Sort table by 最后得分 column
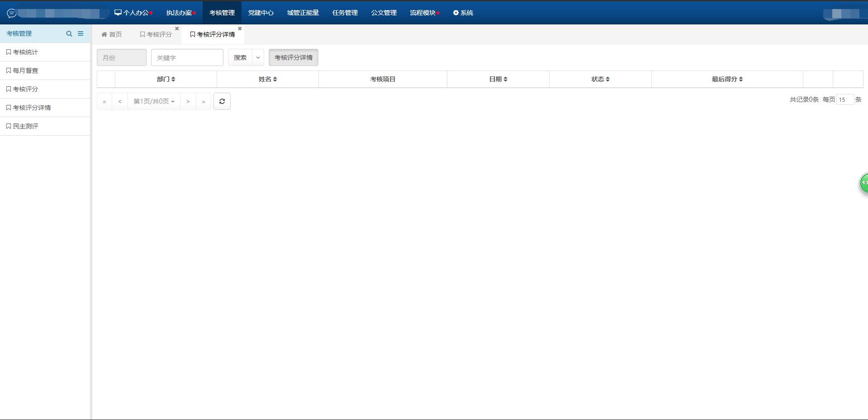 tap(727, 79)
